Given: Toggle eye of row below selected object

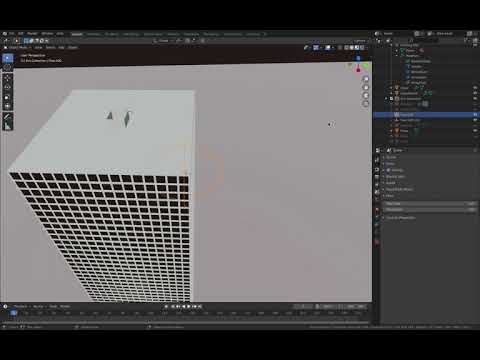Looking at the screenshot, I should (475, 120).
